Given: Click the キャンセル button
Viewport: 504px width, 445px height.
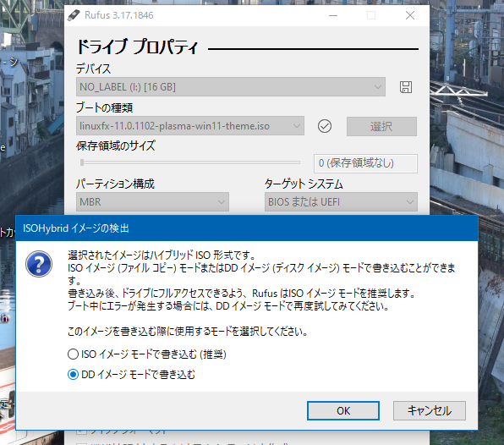Looking at the screenshot, I should [429, 410].
